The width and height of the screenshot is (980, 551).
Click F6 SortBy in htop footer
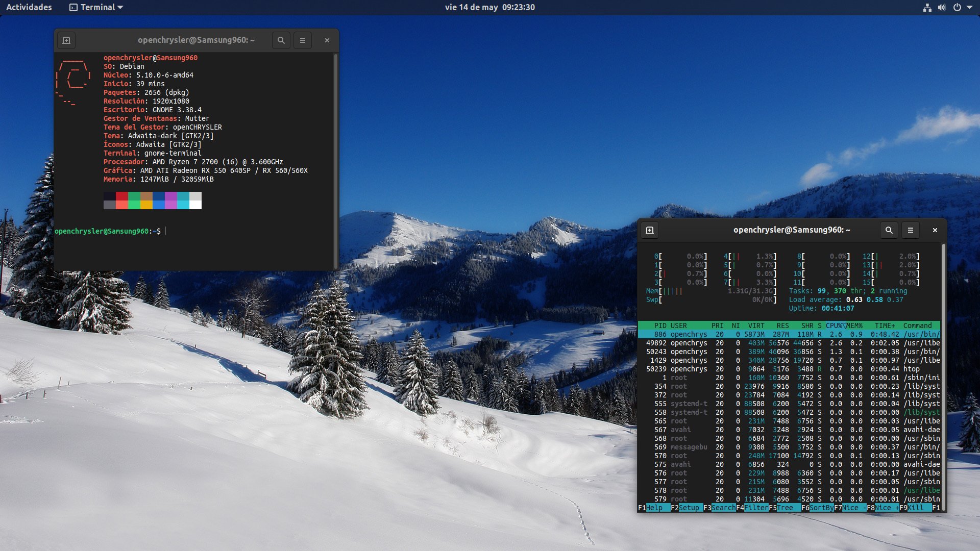point(821,508)
